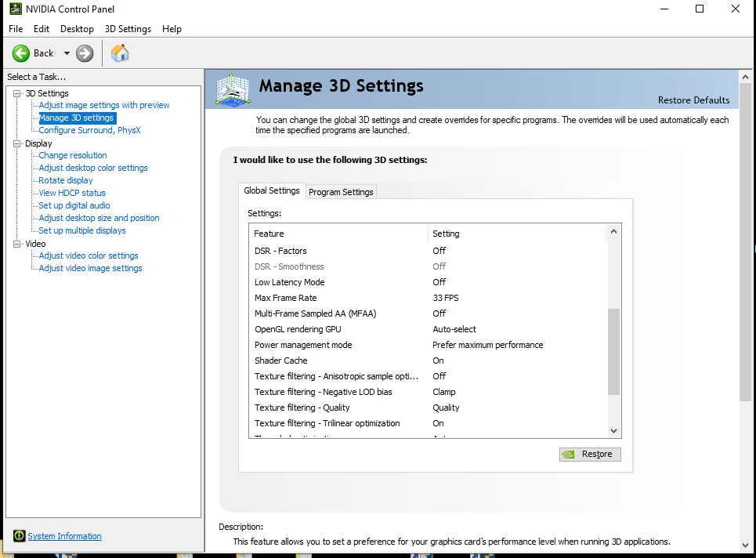The height and width of the screenshot is (558, 756).
Task: Click Prefer maximum performance setting value
Action: (x=487, y=345)
